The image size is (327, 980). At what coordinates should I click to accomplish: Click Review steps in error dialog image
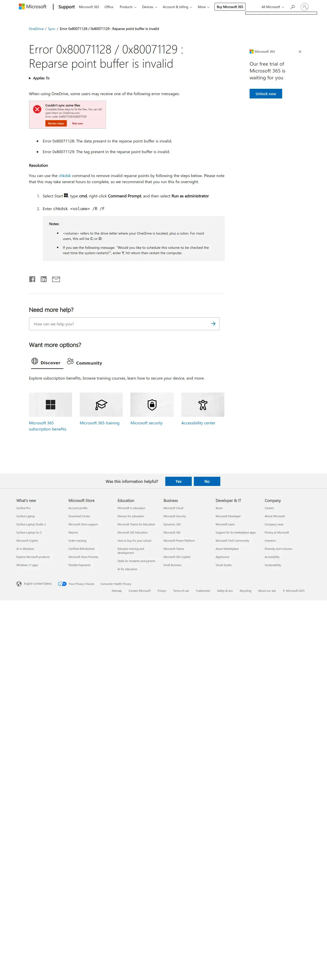tap(56, 123)
